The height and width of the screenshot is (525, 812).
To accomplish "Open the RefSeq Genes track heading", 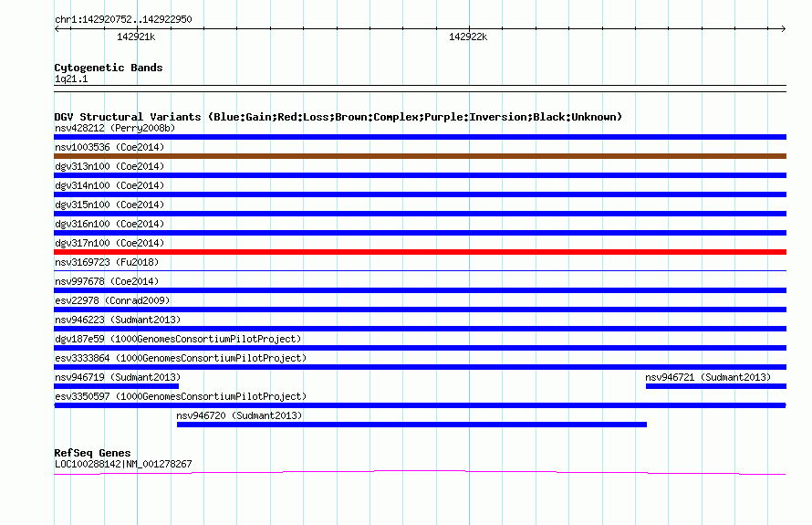I will click(92, 453).
